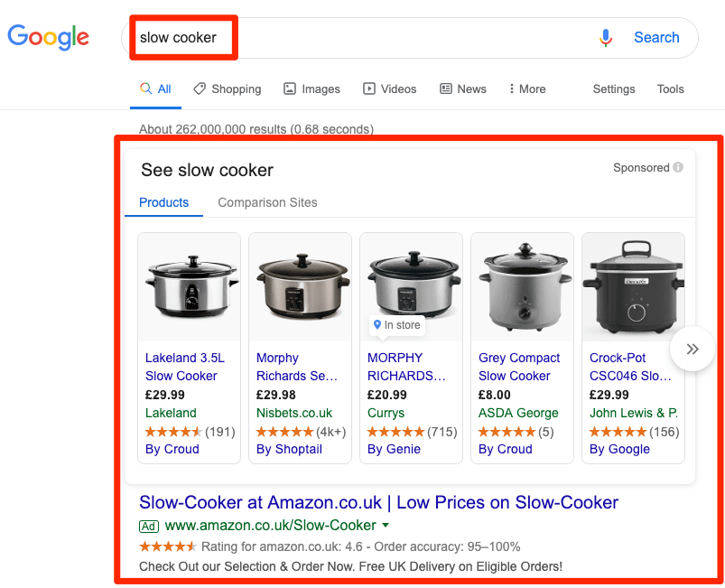Screen dimensions: 725x588
Task: Click the Google voice search microphone icon
Action: (606, 37)
